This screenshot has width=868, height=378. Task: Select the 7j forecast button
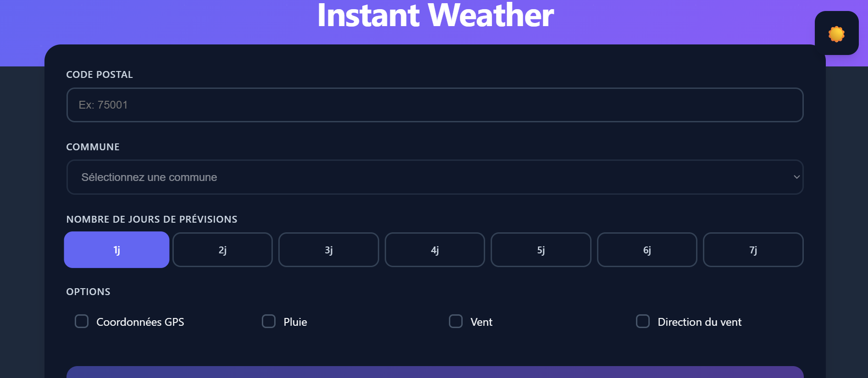pyautogui.click(x=753, y=250)
